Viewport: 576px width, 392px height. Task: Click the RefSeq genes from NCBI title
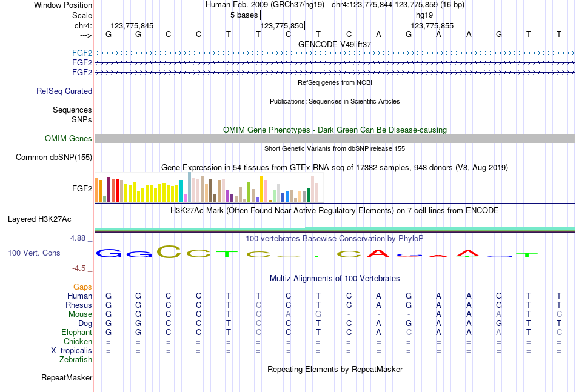335,82
